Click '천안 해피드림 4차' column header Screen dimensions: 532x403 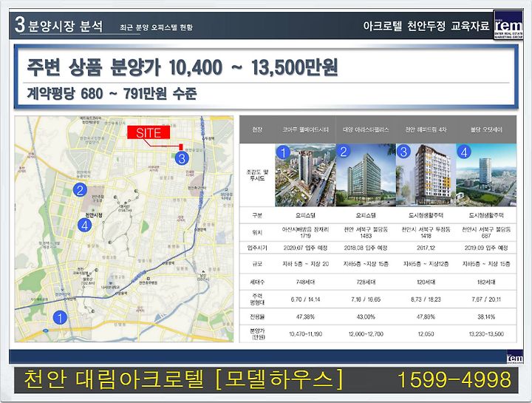point(426,129)
